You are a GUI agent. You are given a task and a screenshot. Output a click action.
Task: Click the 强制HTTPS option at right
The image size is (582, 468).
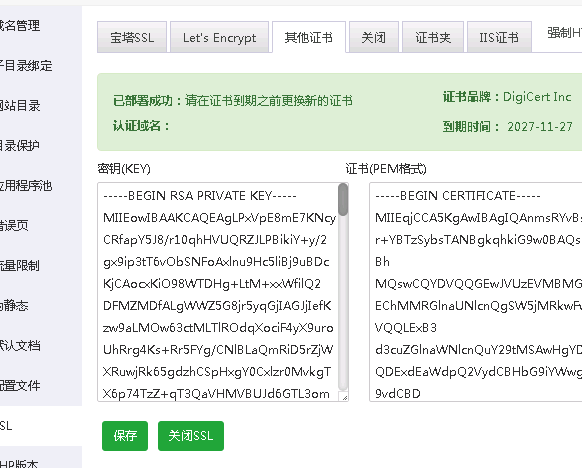click(565, 33)
